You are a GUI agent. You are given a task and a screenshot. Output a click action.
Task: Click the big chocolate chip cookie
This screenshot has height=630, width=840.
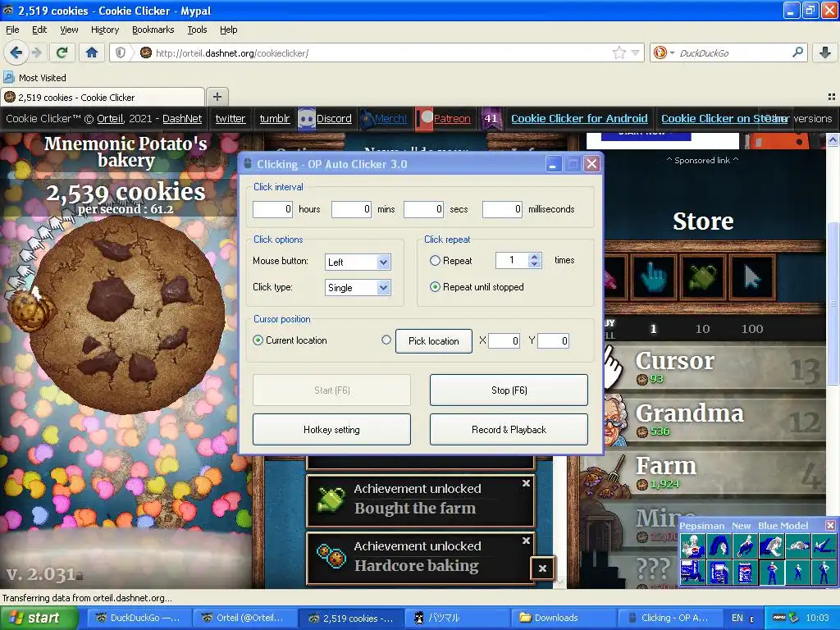pyautogui.click(x=129, y=316)
